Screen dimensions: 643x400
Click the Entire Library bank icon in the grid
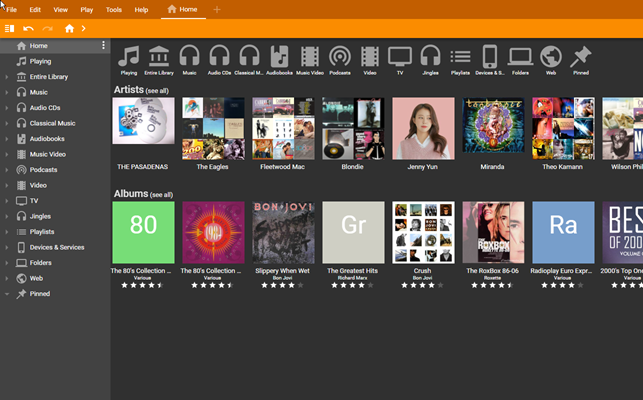click(158, 57)
